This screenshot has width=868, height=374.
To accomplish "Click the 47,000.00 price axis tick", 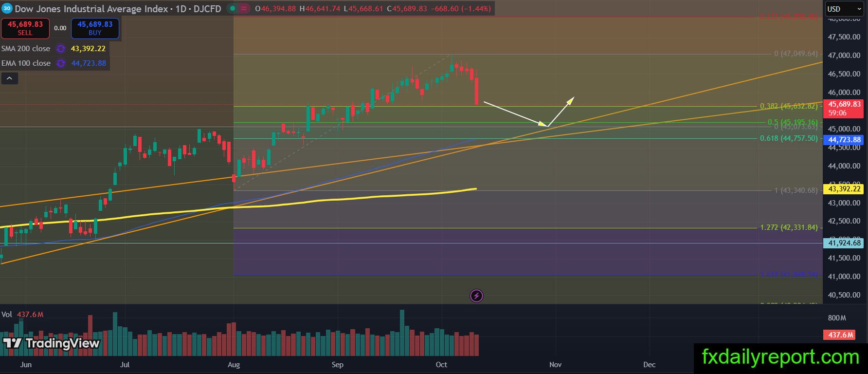I will (x=844, y=56).
